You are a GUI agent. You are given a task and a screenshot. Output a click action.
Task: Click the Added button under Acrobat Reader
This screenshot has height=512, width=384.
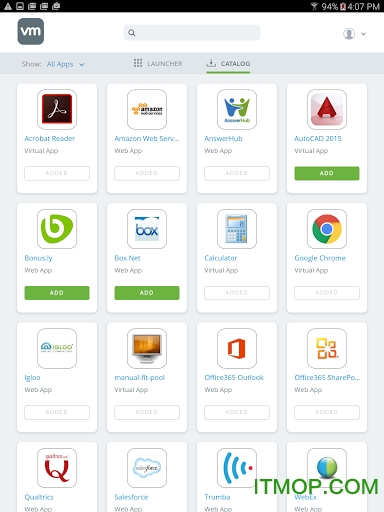click(57, 173)
